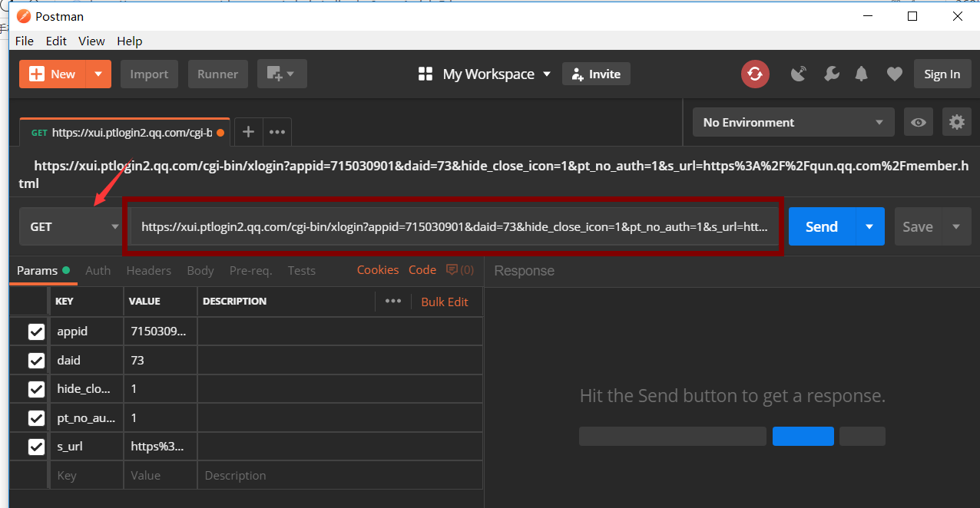Click the request URL input field
The height and width of the screenshot is (508, 980).
pyautogui.click(x=454, y=227)
